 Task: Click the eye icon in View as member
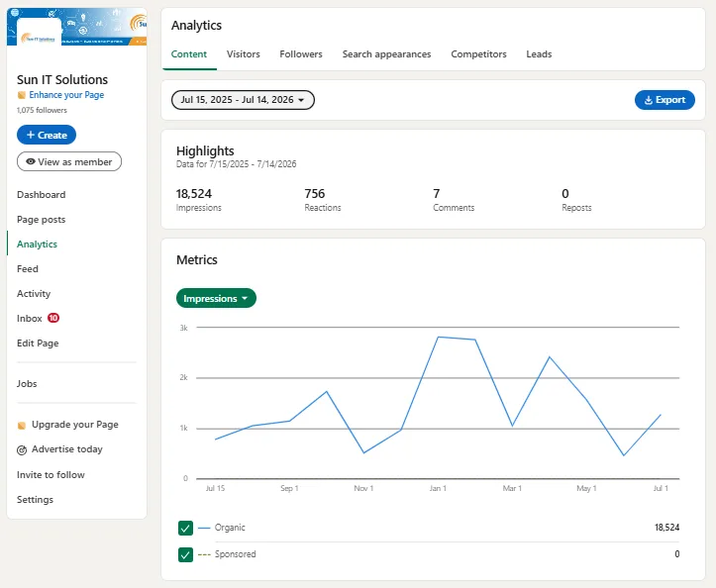[31, 161]
